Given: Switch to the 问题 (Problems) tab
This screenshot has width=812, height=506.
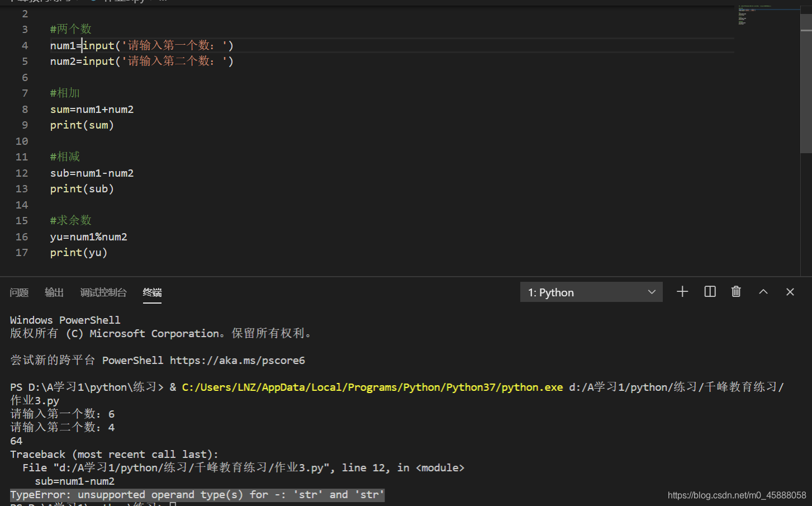Looking at the screenshot, I should point(19,292).
